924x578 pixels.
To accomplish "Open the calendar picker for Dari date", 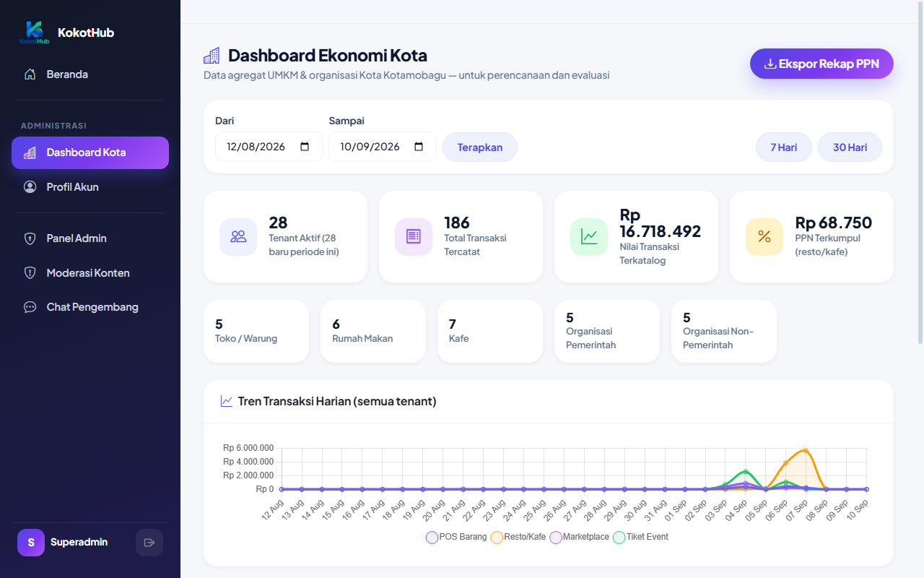I will point(305,147).
